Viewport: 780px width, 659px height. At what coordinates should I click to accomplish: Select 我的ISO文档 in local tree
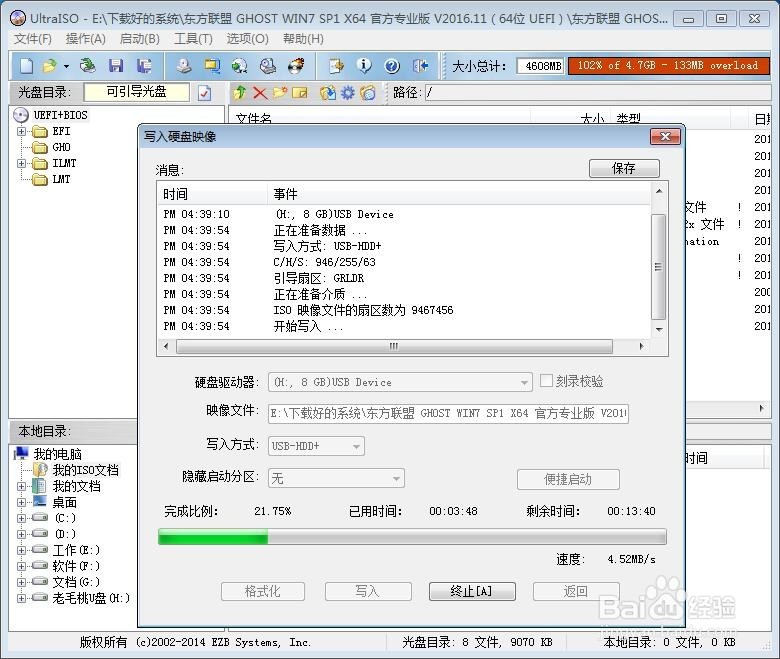(x=86, y=470)
